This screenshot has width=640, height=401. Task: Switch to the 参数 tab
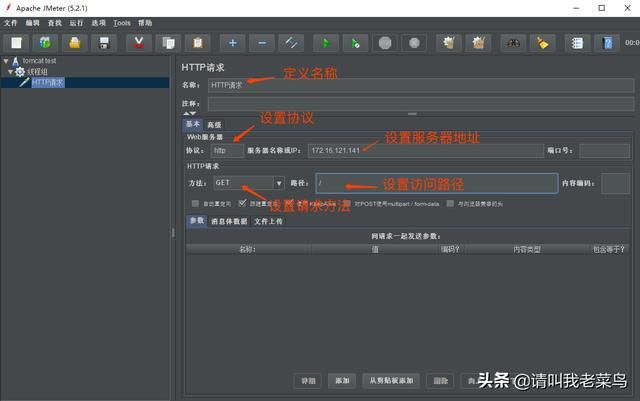tap(197, 221)
